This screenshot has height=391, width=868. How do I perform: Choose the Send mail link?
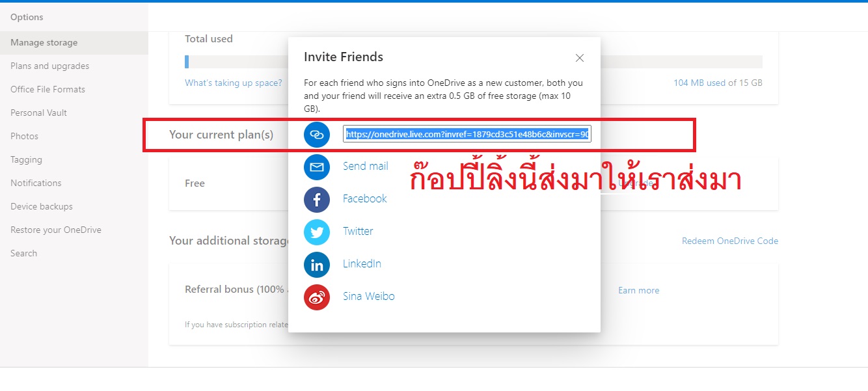pyautogui.click(x=366, y=166)
